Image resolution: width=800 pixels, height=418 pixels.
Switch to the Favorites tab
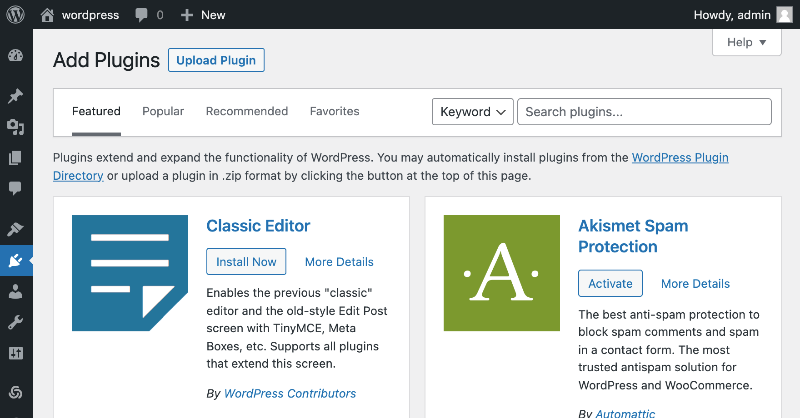coord(335,111)
